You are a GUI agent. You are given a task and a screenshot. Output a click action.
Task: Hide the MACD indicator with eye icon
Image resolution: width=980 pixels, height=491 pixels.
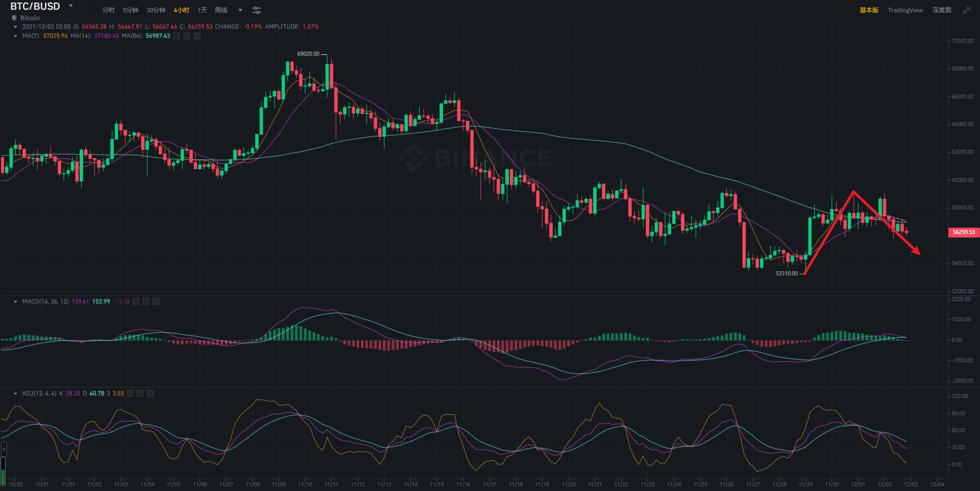(x=136, y=301)
